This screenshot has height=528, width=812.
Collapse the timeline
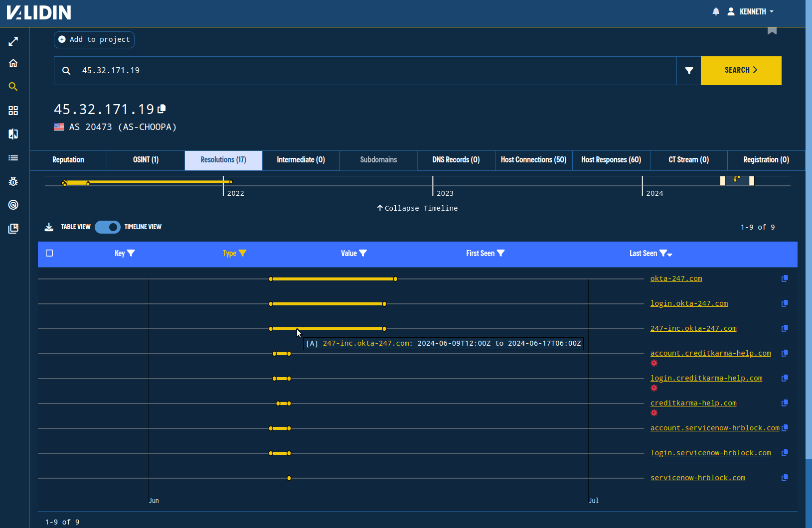tap(417, 208)
